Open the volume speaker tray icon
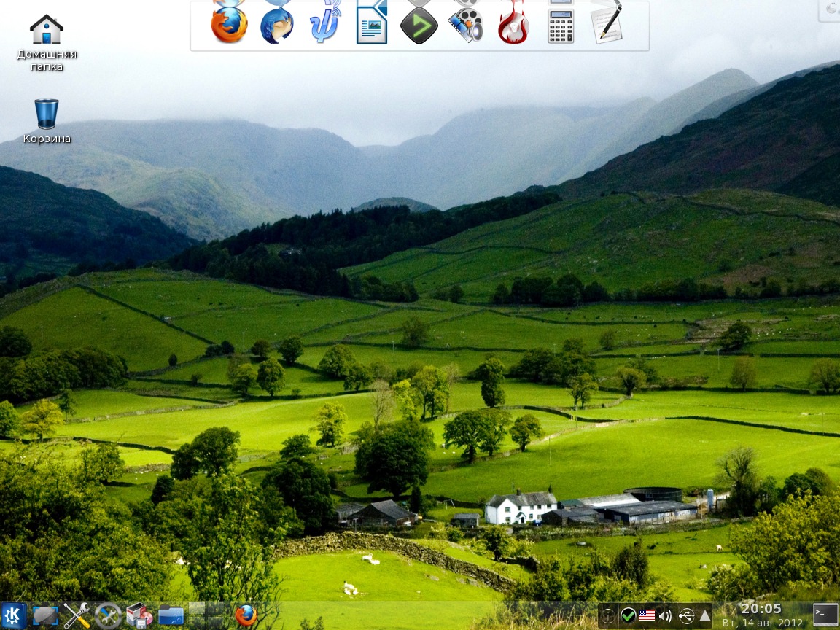Viewport: 840px width, 630px height. point(666,616)
